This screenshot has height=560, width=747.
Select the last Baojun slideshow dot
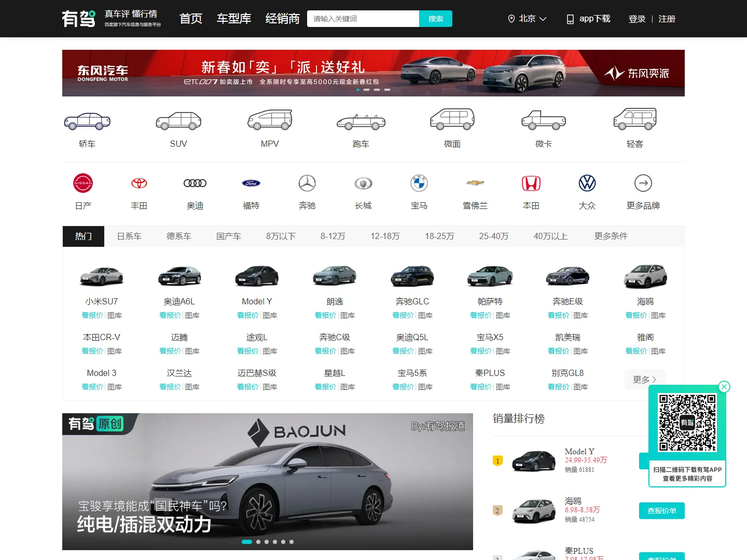point(292,542)
